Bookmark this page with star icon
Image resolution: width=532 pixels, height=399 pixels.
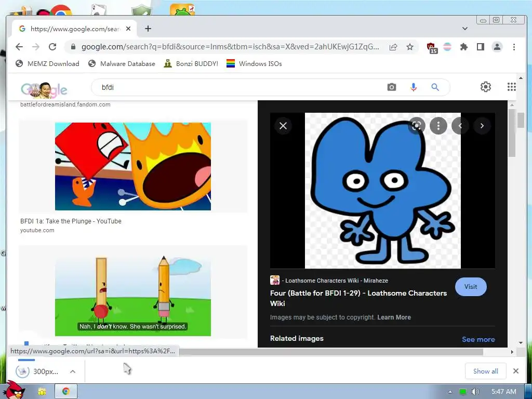click(410, 47)
